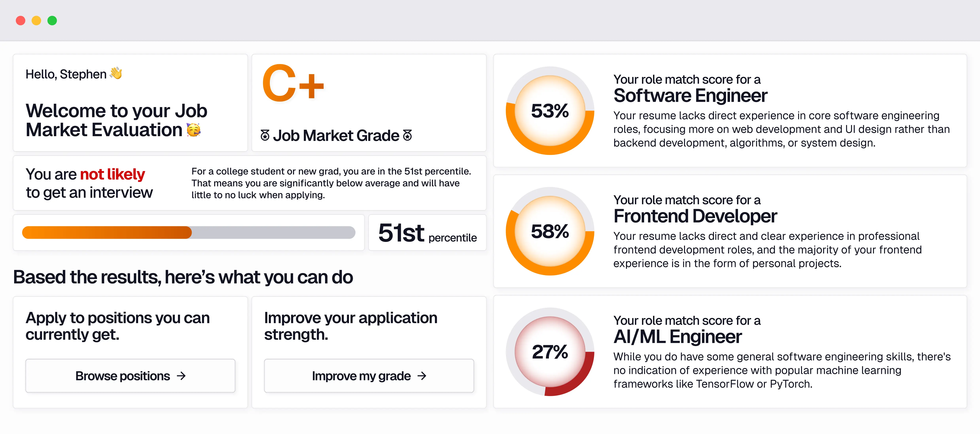Click the 27% AI/ML Engineer score ring
This screenshot has height=434, width=980.
550,352
